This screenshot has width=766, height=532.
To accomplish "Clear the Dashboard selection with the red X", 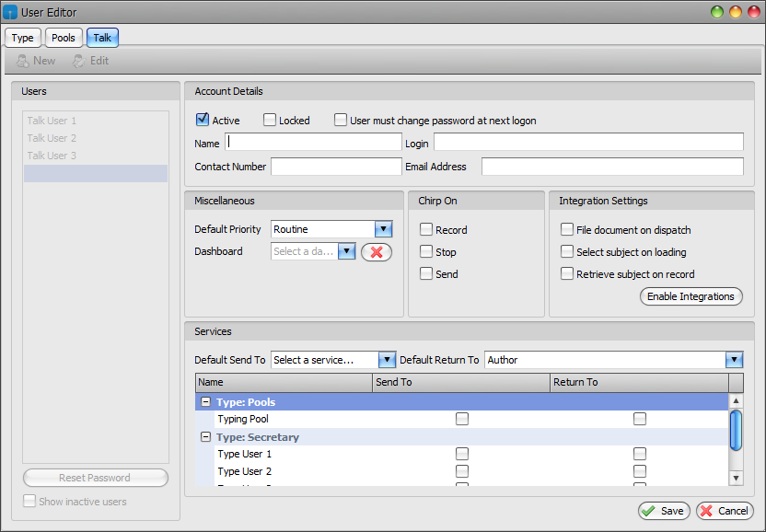I will (x=377, y=252).
